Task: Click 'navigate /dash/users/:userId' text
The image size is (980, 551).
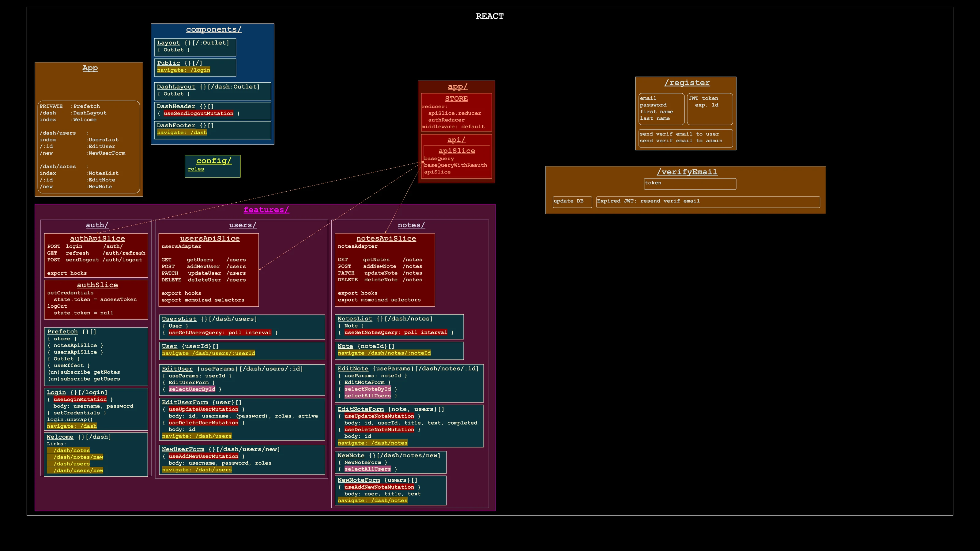Action: tap(209, 353)
